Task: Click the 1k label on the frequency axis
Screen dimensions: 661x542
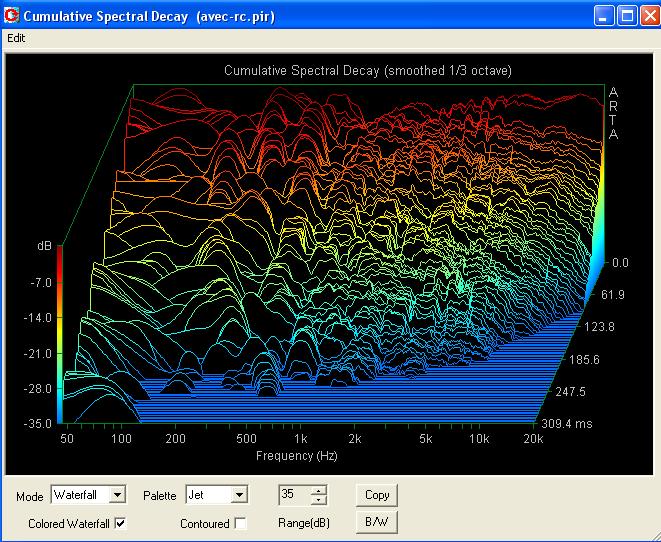Action: click(x=300, y=439)
